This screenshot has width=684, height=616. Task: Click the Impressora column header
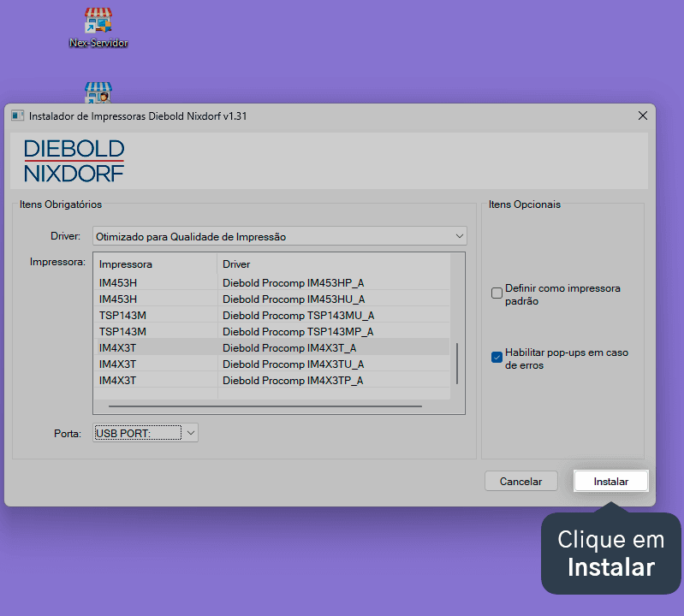(156, 264)
